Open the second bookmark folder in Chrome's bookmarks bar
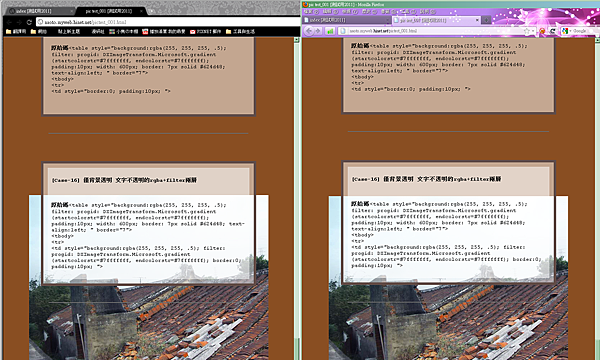Image resolution: width=600 pixels, height=360 pixels. click(x=39, y=31)
